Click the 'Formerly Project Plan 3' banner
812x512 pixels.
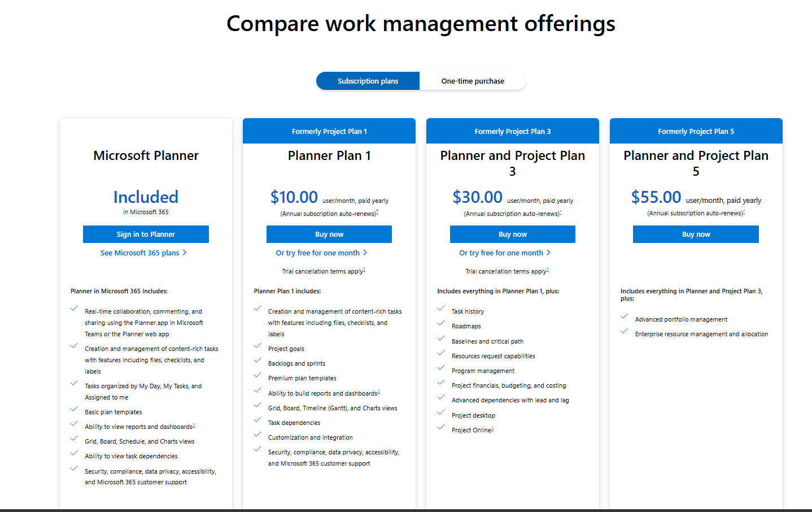513,131
